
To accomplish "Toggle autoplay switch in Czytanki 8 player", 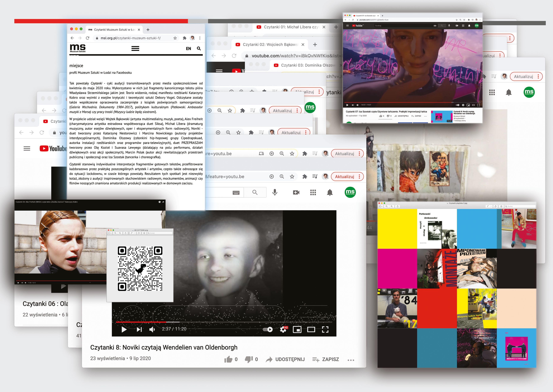I will tap(268, 329).
